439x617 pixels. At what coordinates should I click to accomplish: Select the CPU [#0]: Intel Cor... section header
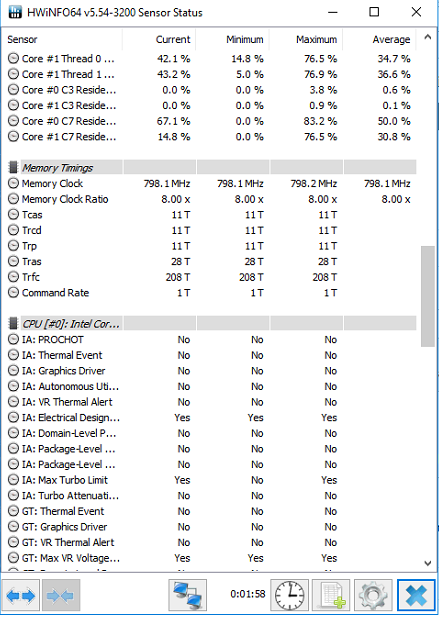click(x=212, y=324)
